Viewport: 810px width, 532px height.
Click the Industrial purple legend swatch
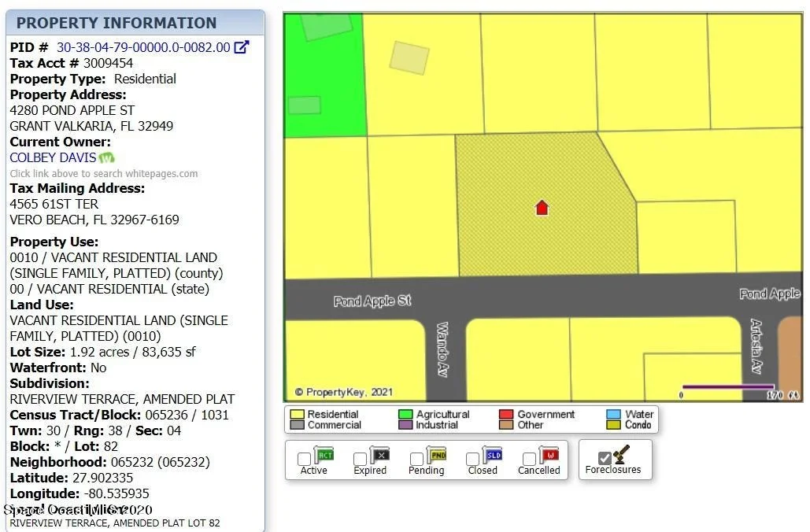pos(405,425)
